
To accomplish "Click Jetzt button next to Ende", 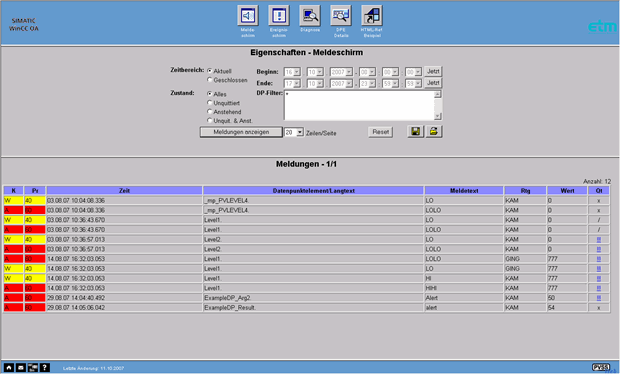I will (433, 83).
